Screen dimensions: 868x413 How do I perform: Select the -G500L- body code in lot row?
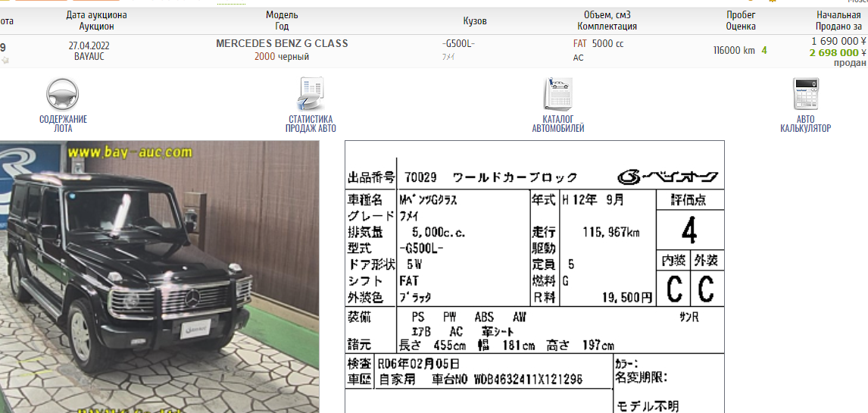(458, 44)
